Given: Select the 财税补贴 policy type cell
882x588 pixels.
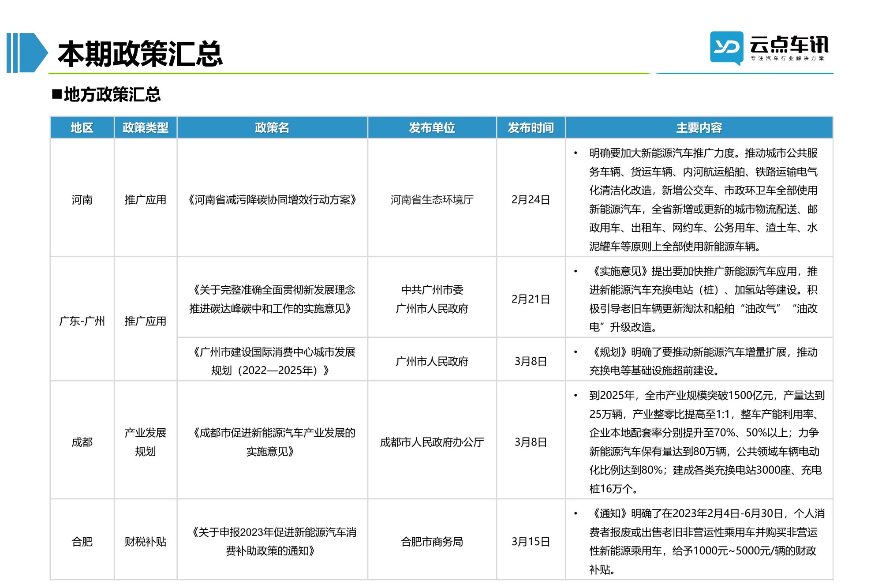Looking at the screenshot, I should pyautogui.click(x=146, y=542).
